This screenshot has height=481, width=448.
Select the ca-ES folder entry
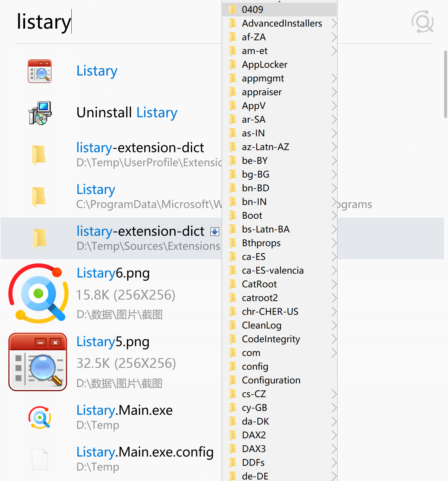pyautogui.click(x=280, y=257)
